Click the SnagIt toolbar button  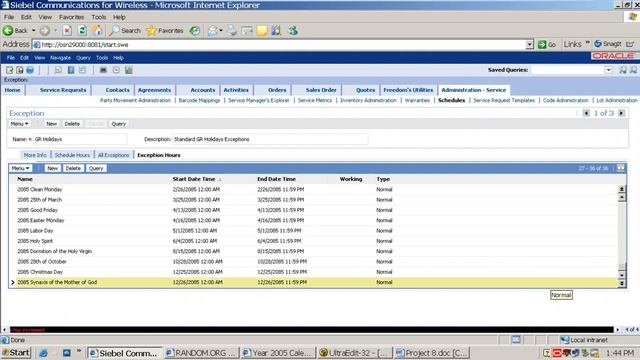point(608,44)
